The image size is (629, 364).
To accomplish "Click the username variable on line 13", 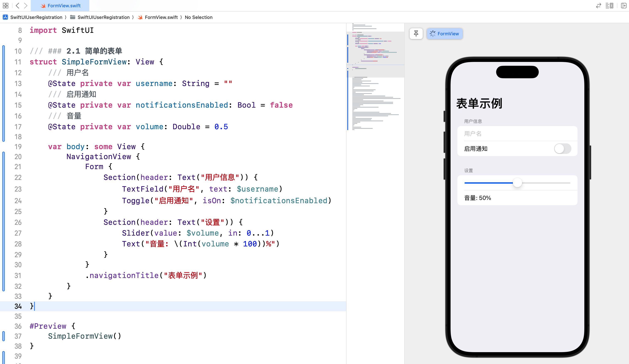I will [x=154, y=83].
